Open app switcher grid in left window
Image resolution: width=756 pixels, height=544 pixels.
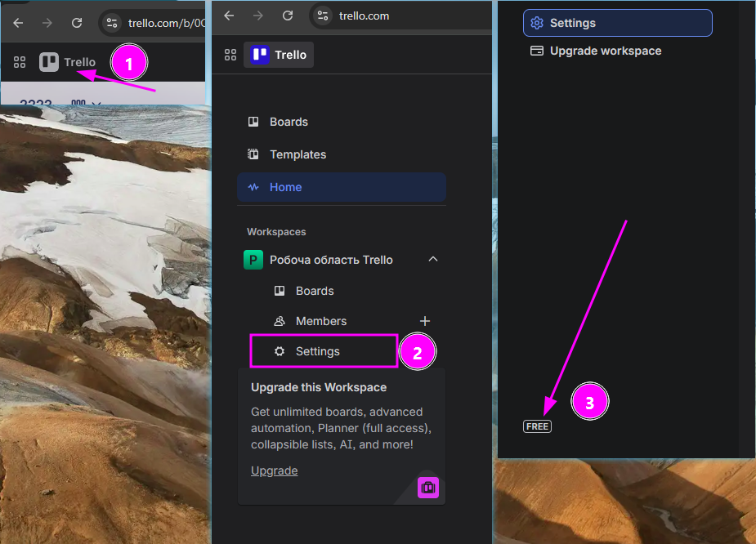click(20, 62)
